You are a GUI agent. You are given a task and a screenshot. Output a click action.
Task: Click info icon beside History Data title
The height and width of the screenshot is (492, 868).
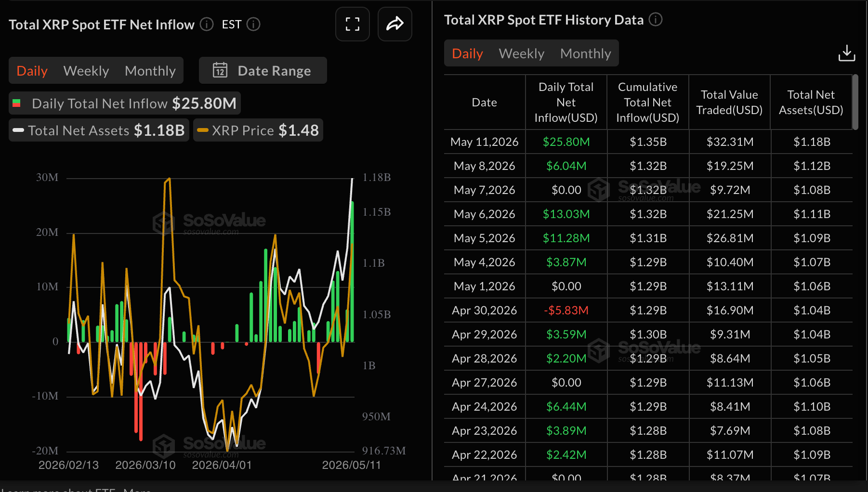point(656,19)
